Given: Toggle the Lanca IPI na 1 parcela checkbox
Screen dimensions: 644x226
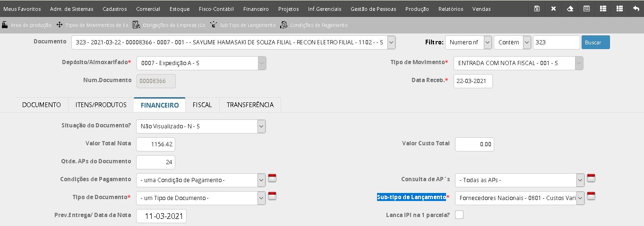Looking at the screenshot, I should click(459, 215).
